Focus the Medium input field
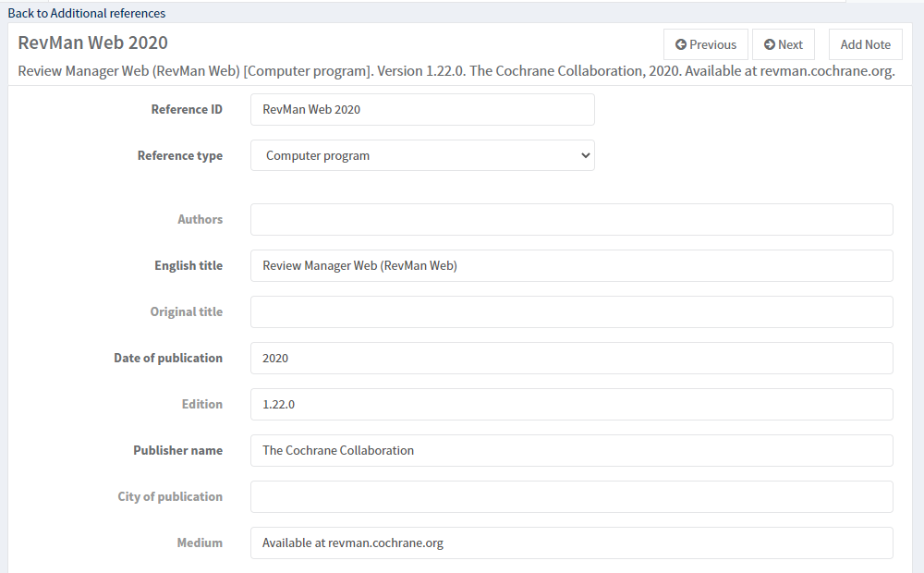Image resolution: width=924 pixels, height=573 pixels. pyautogui.click(x=571, y=543)
